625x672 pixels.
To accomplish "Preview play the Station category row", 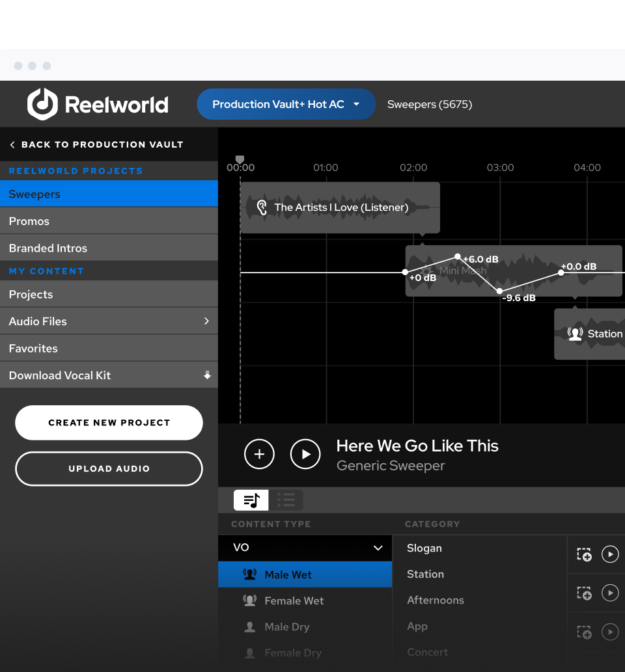I will (x=610, y=593).
